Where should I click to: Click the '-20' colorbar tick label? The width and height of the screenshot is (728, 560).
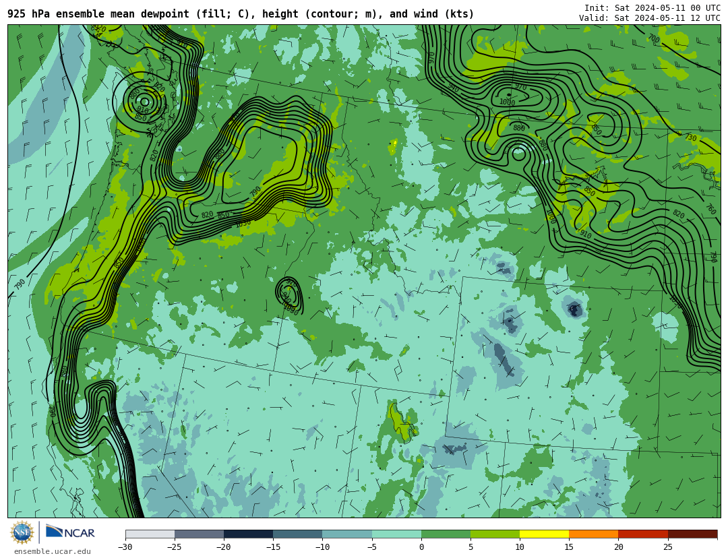[x=223, y=547]
